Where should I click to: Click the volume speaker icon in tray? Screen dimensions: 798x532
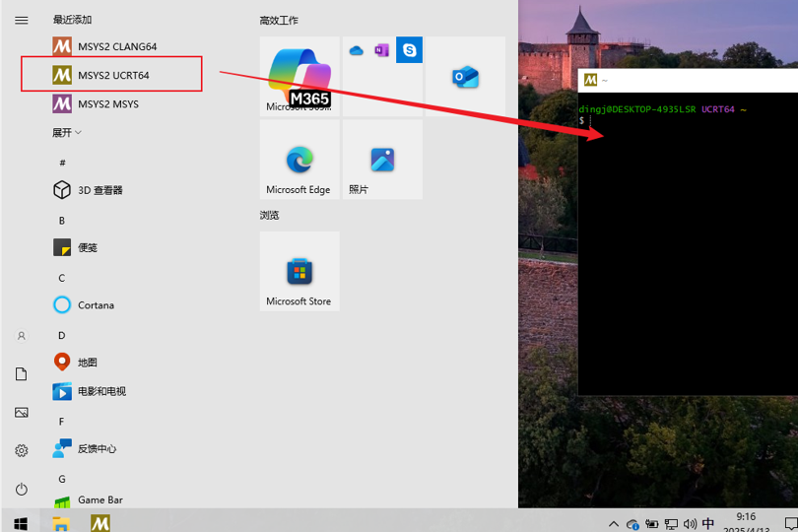[x=690, y=524]
